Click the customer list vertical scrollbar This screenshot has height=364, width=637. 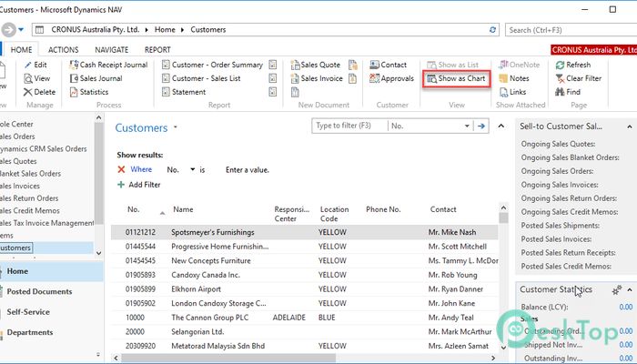point(504,218)
